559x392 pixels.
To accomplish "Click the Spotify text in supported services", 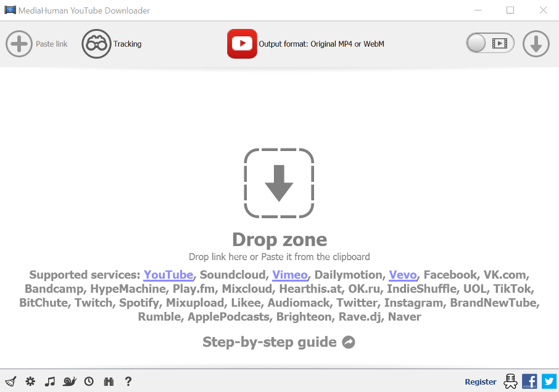I will (139, 303).
